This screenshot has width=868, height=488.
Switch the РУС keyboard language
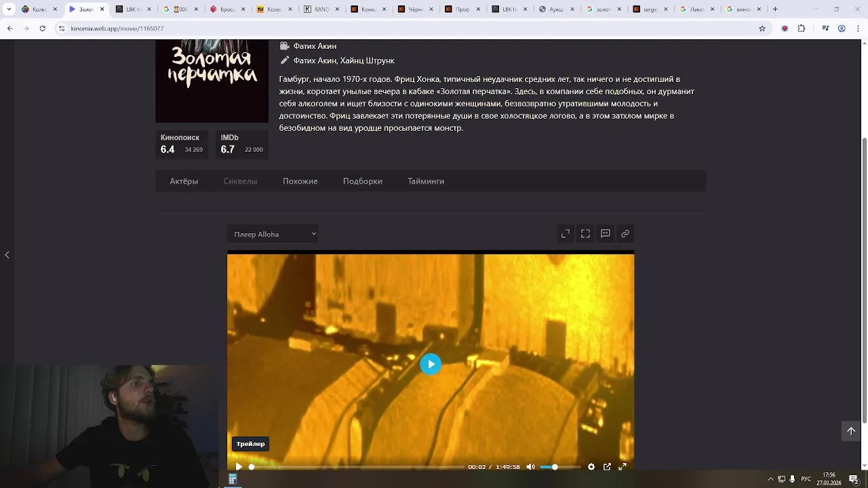[806, 479]
